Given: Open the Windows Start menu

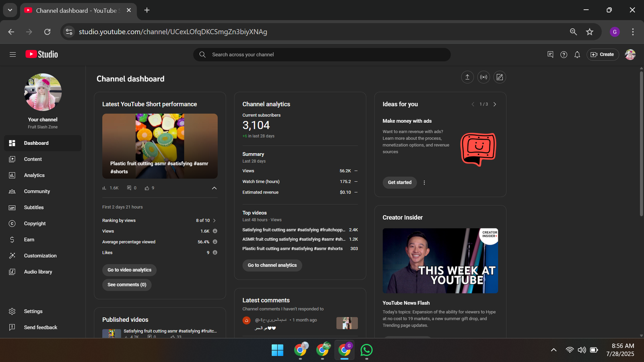Looking at the screenshot, I should pyautogui.click(x=277, y=350).
